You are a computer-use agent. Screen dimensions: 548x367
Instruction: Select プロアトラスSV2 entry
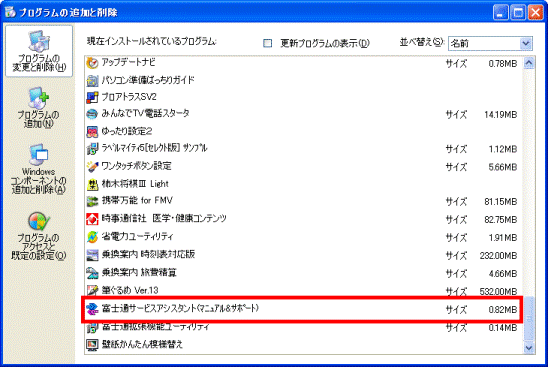129,97
